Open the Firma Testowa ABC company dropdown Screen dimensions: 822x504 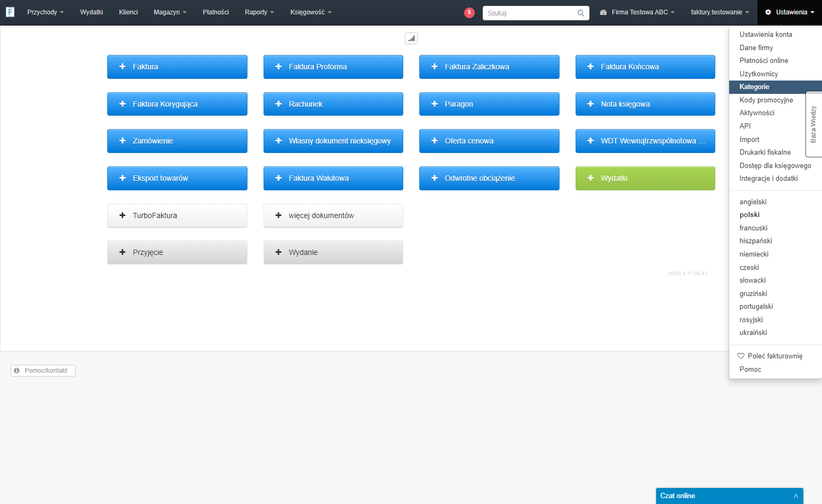tap(637, 12)
